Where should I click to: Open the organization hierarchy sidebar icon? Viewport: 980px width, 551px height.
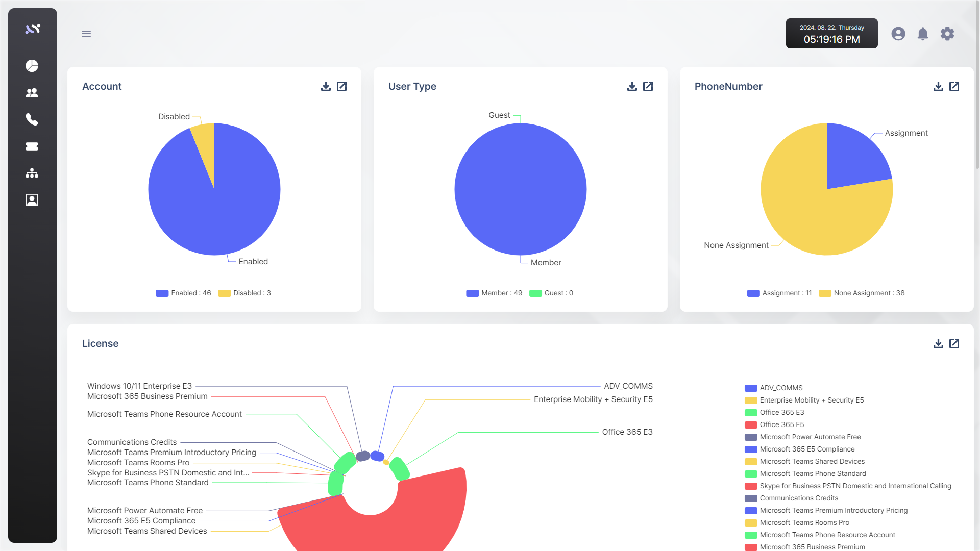pyautogui.click(x=32, y=173)
